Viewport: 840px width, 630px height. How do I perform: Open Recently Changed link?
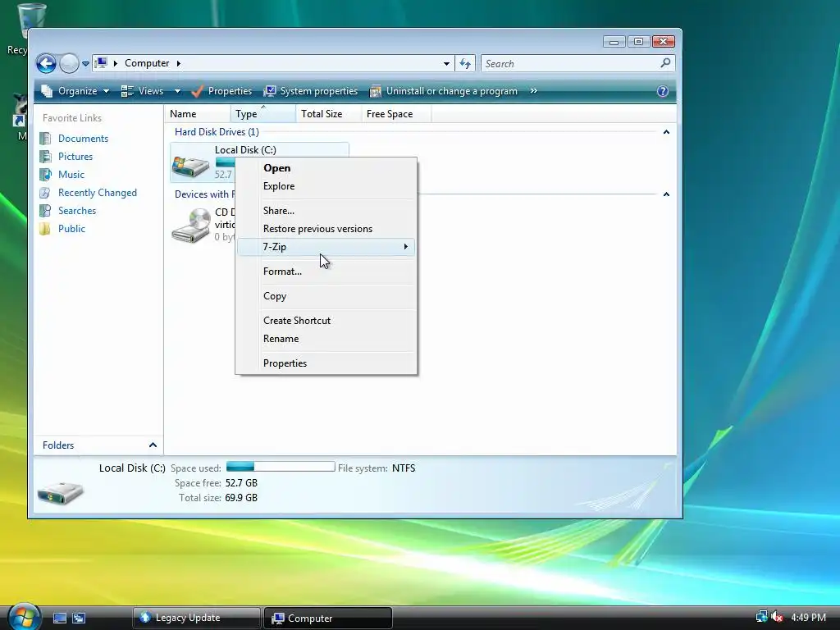pyautogui.click(x=98, y=192)
